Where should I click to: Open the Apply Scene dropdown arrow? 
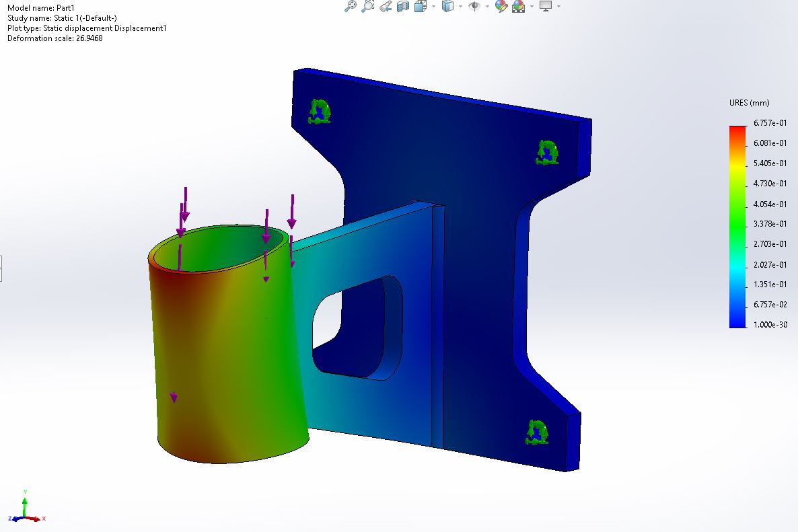pyautogui.click(x=532, y=7)
